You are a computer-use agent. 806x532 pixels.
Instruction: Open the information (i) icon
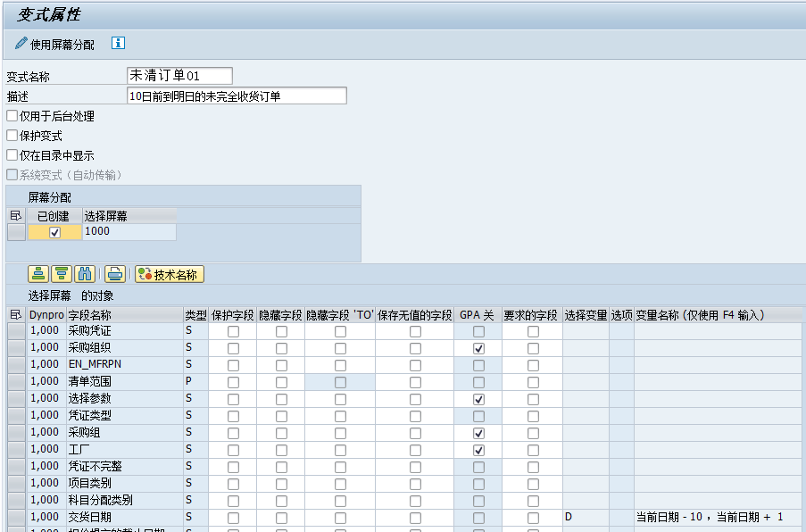click(x=118, y=43)
